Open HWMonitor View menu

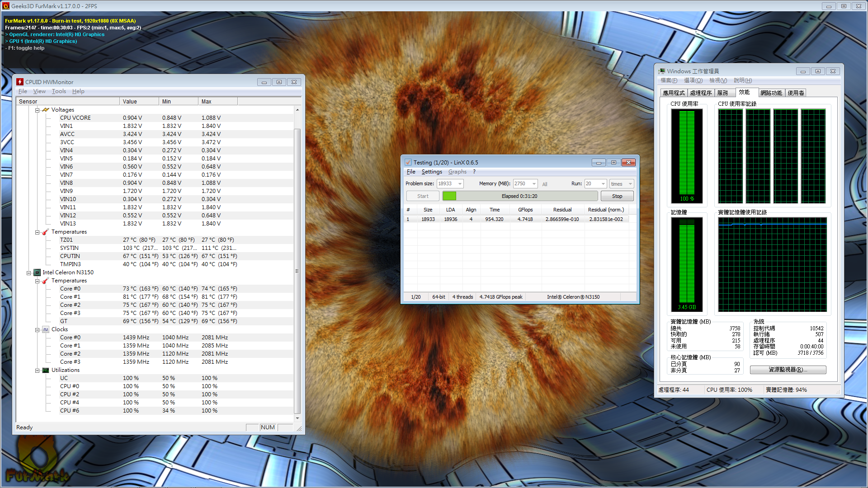39,91
